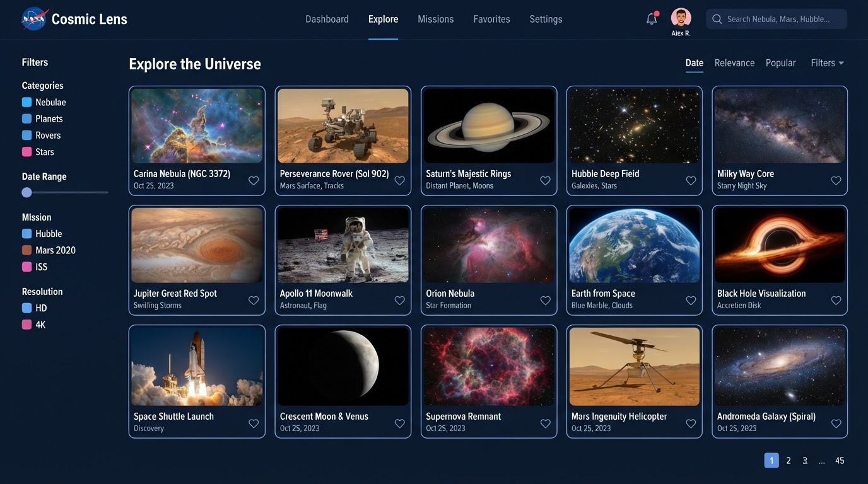
Task: Go to the Dashboard tab
Action: click(327, 19)
